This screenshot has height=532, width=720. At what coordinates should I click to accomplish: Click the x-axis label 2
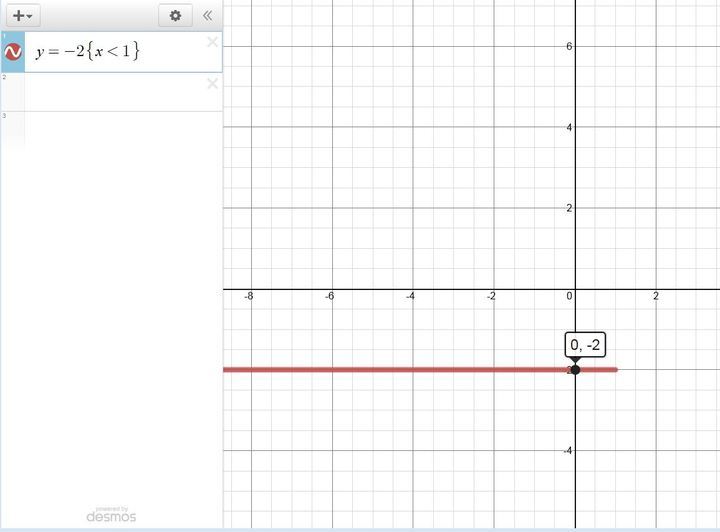656,297
